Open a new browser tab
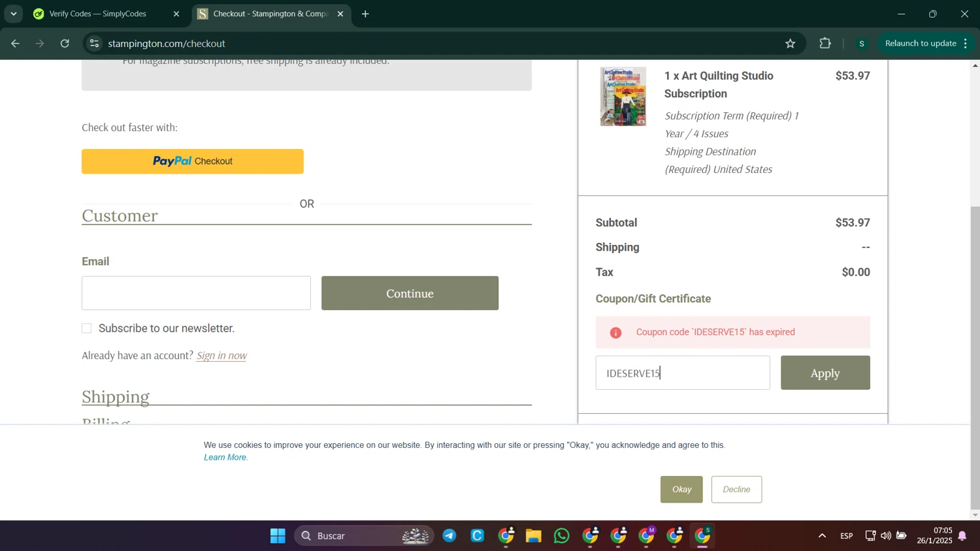 [x=365, y=14]
